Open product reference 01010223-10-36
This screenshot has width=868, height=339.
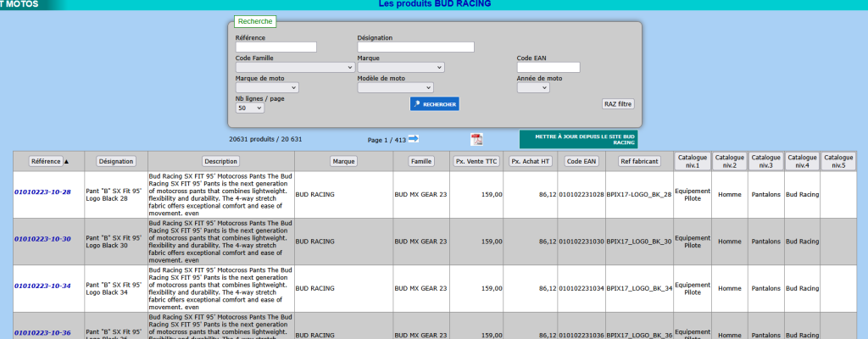[x=42, y=333]
